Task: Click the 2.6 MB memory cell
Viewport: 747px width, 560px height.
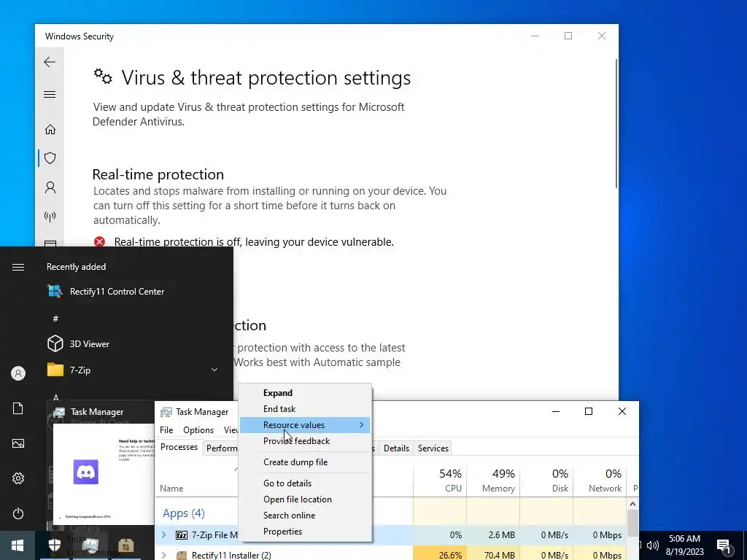Action: tap(493, 535)
